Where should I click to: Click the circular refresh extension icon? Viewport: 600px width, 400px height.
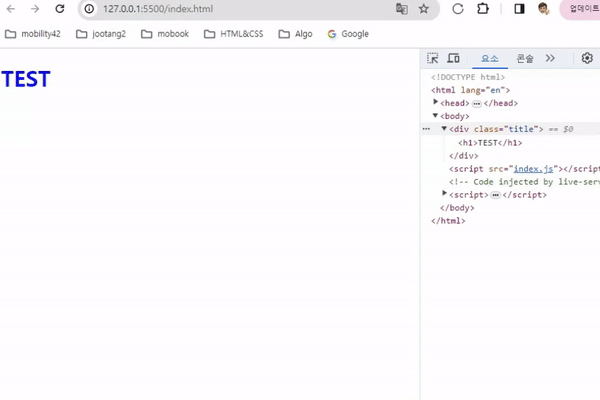coord(458,8)
